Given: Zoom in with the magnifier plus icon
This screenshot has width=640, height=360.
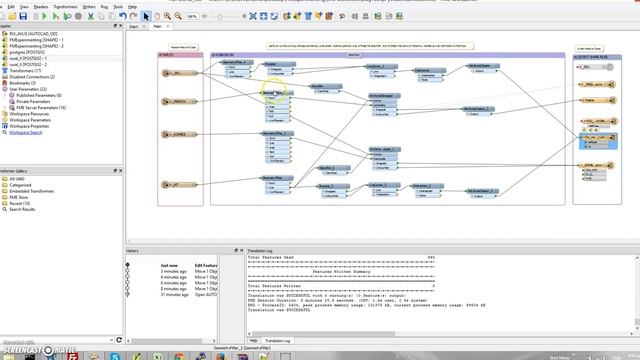Looking at the screenshot, I should point(167,16).
